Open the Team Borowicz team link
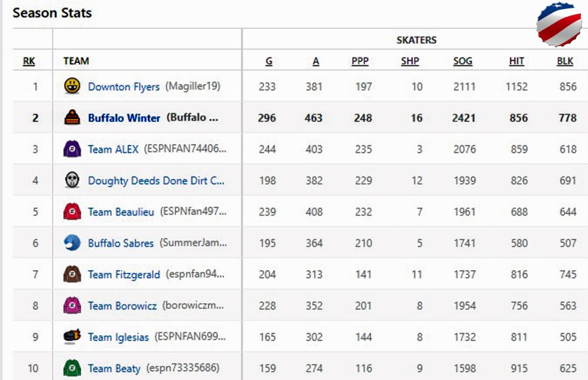 [122, 306]
